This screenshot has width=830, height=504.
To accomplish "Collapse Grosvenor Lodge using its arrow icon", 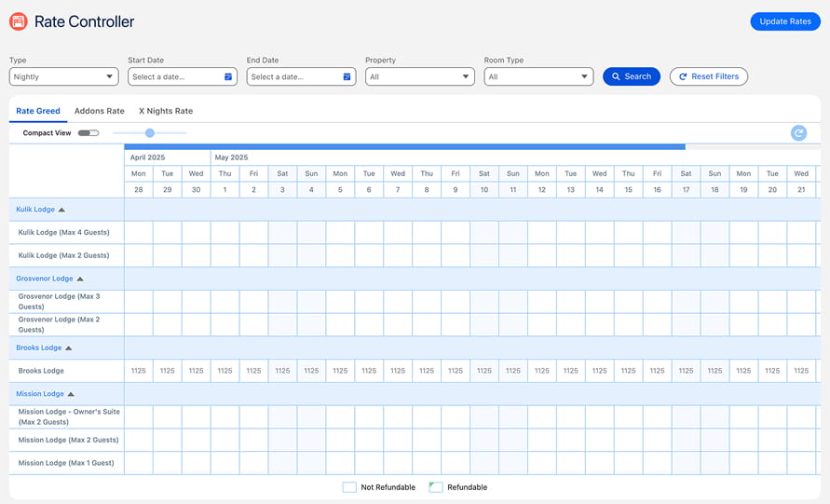I will click(80, 279).
